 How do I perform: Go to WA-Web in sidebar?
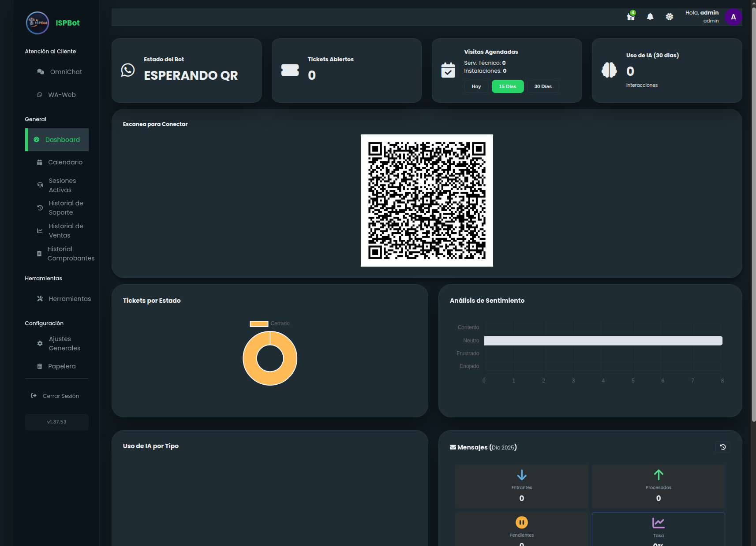click(56, 95)
